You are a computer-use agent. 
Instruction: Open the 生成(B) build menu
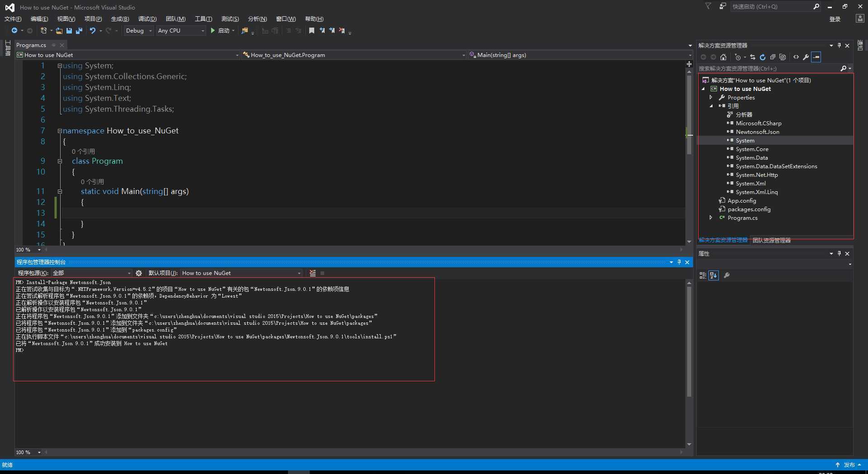click(120, 19)
